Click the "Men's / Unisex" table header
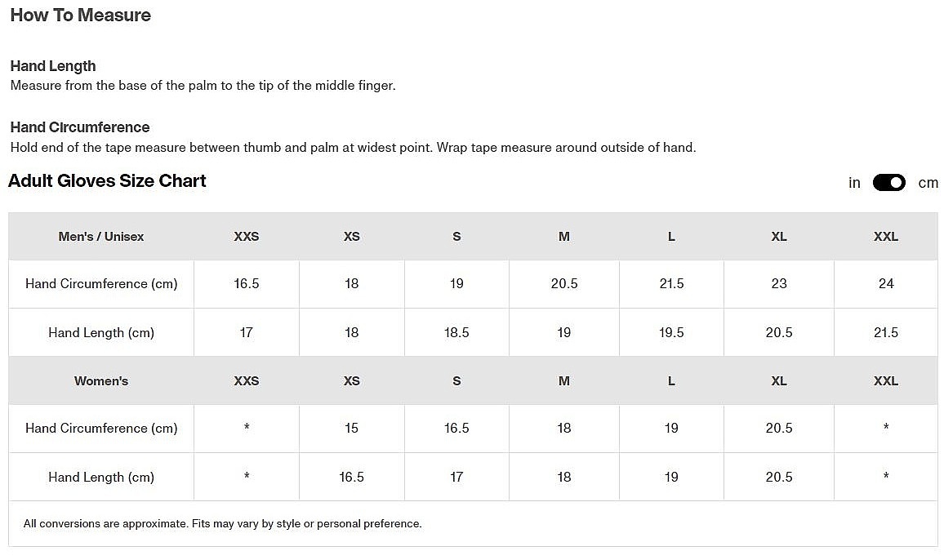The width and height of the screenshot is (944, 560). pyautogui.click(x=101, y=237)
